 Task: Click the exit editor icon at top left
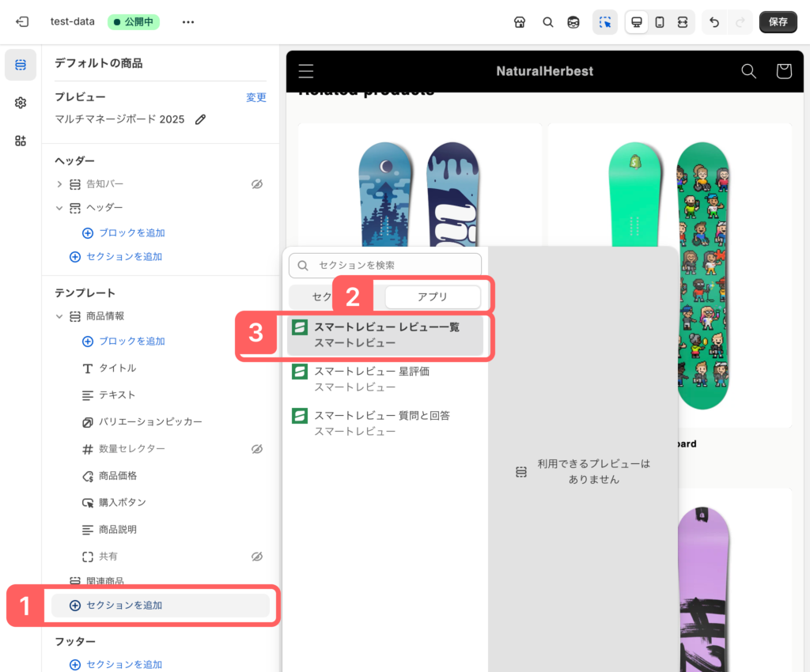pos(22,22)
